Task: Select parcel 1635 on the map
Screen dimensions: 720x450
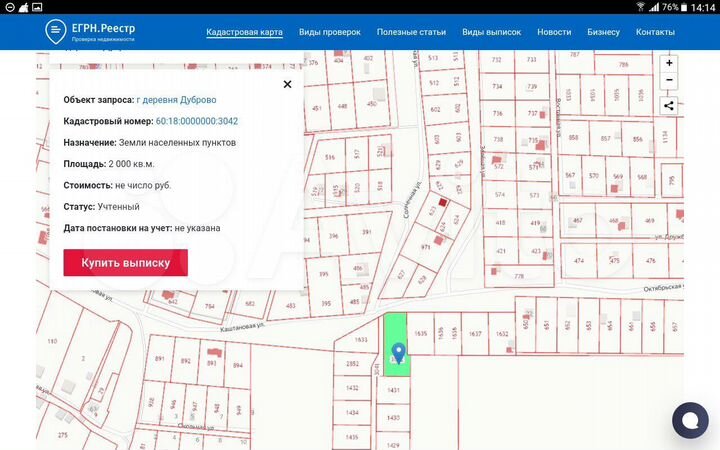Action: (420, 334)
